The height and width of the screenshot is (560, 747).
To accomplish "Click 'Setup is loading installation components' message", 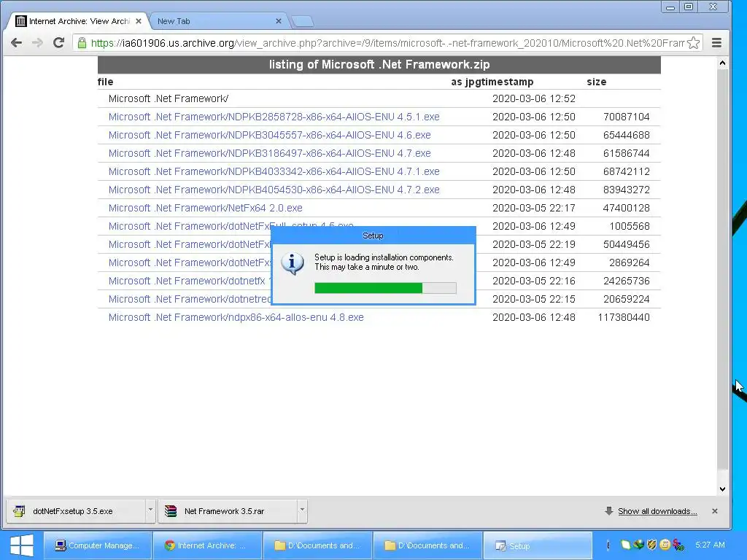I will (384, 257).
